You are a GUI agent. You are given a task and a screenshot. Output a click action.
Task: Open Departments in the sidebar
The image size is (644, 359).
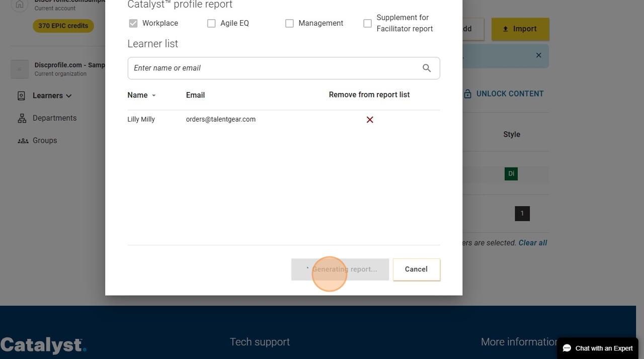(x=54, y=118)
